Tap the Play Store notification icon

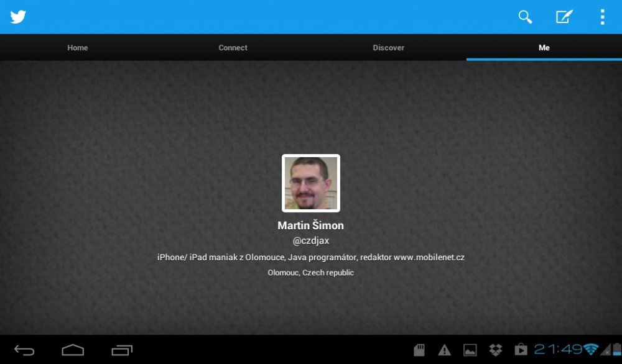(x=520, y=350)
